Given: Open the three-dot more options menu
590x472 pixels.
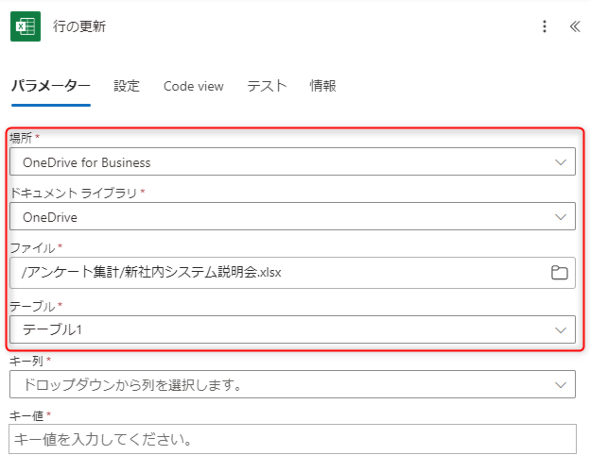Looking at the screenshot, I should pos(544,26).
